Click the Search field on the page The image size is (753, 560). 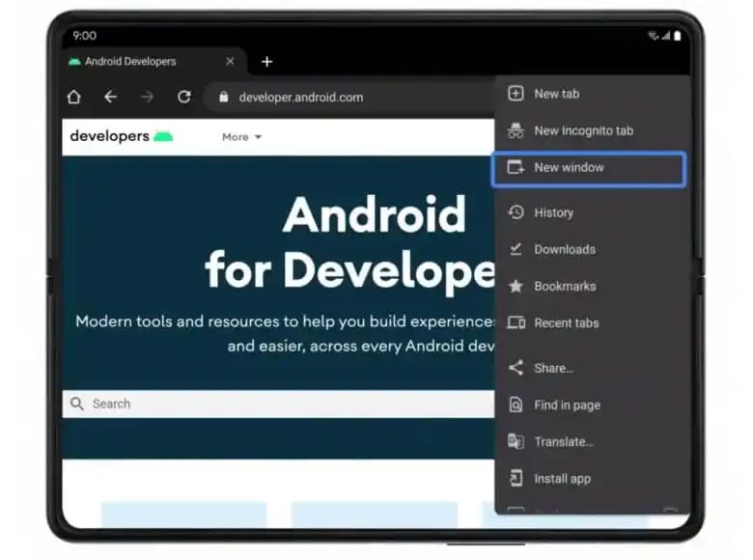(279, 404)
